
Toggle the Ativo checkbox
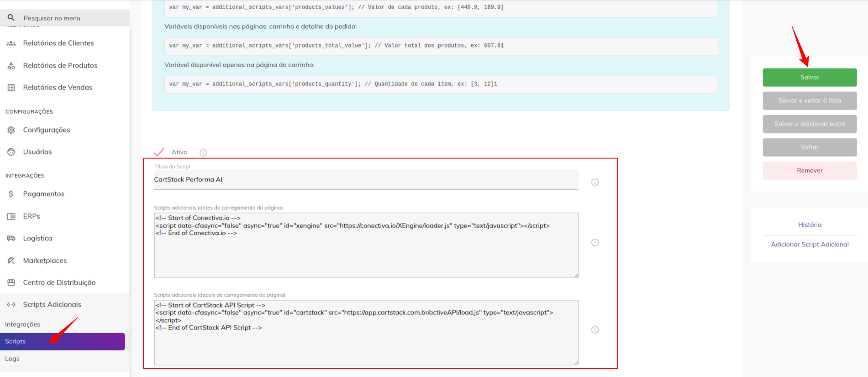coord(159,152)
